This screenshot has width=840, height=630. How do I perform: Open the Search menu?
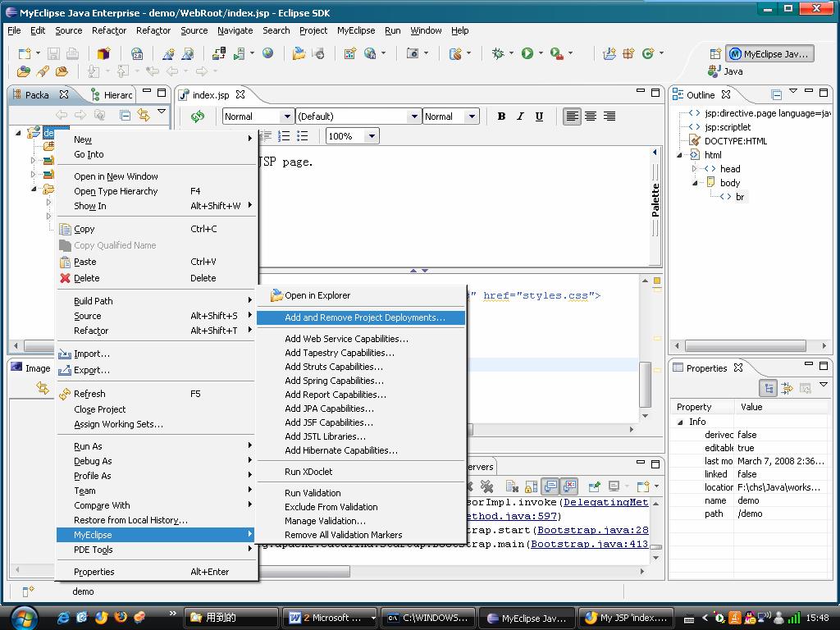click(276, 30)
